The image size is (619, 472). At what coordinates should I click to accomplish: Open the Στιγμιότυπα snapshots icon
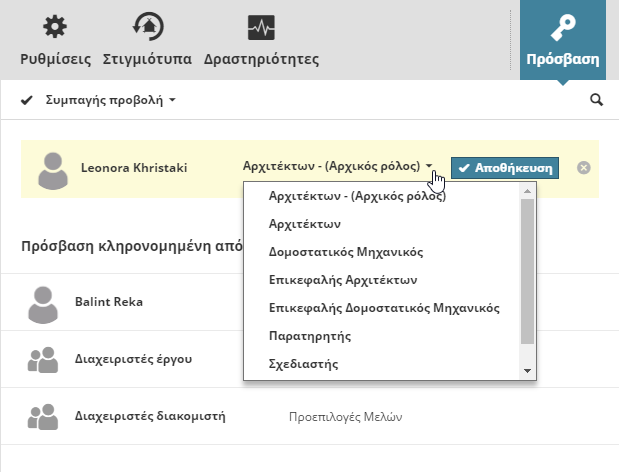[x=148, y=28]
